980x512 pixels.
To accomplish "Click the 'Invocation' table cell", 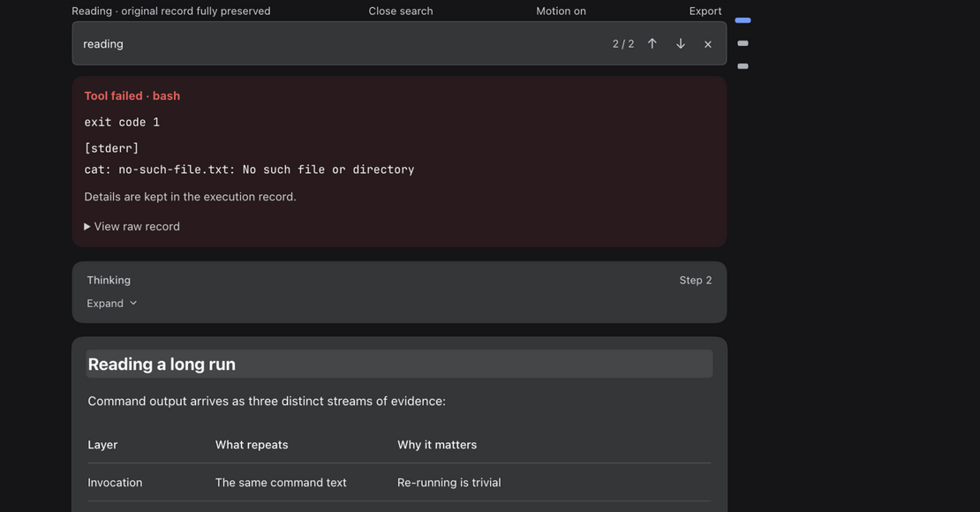I will click(x=115, y=483).
